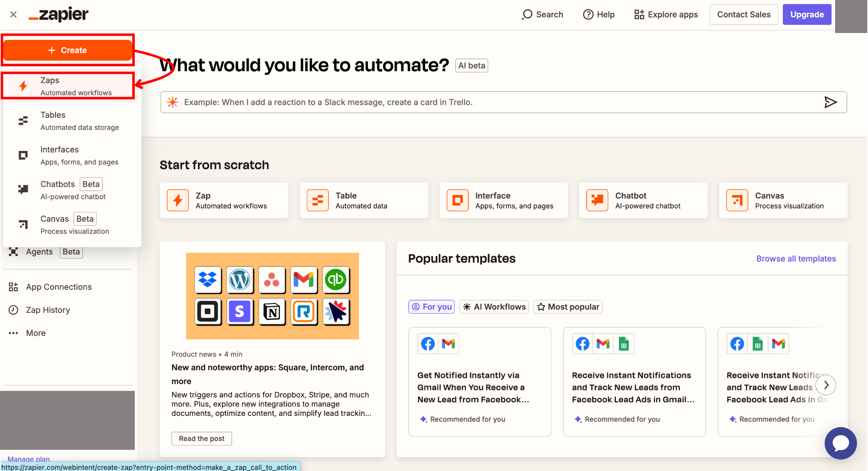Expand More options in sidebar
This screenshot has width=868, height=471.
[27, 333]
